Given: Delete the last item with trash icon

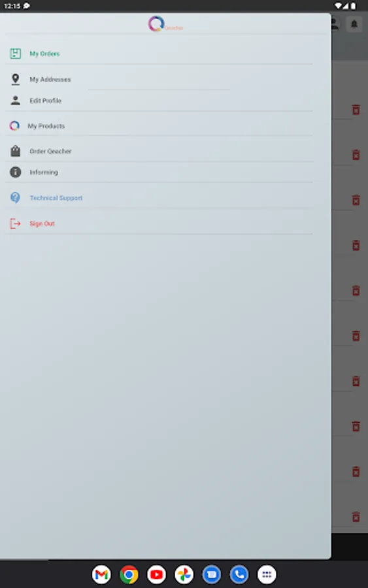Looking at the screenshot, I should 356,517.
